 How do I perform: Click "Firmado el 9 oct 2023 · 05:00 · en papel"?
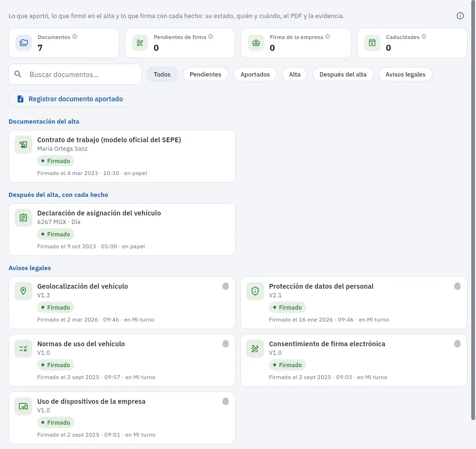[x=91, y=247]
